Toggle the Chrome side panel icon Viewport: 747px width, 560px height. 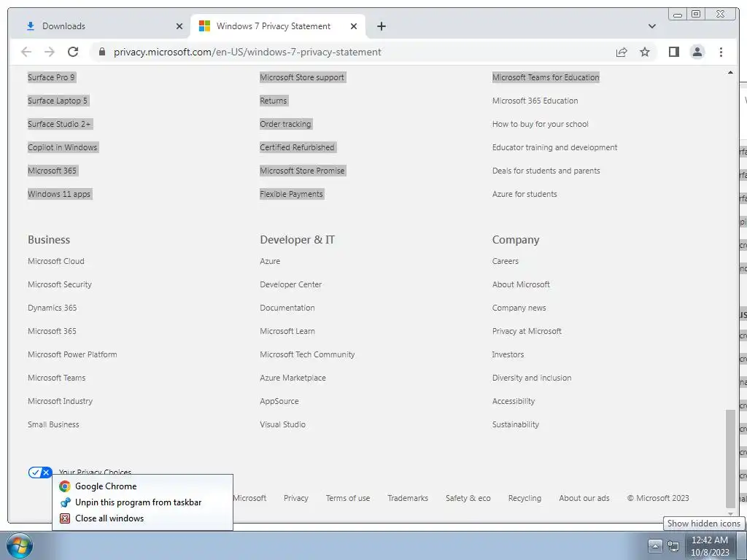pos(673,52)
